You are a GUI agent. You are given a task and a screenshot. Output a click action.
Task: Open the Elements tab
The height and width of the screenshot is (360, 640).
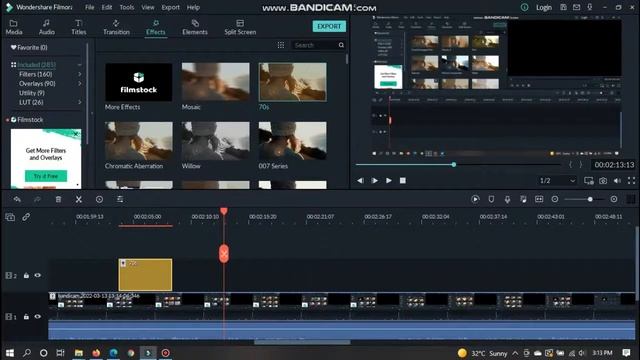[x=195, y=27]
